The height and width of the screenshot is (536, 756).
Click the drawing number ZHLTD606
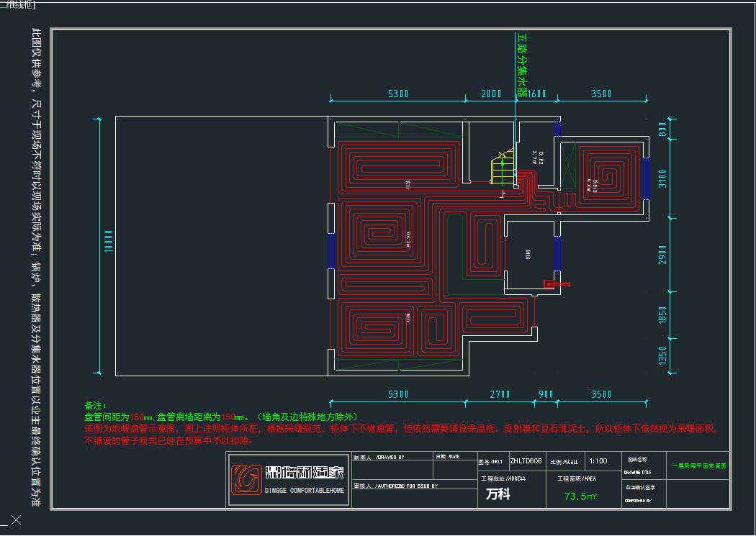[526, 460]
